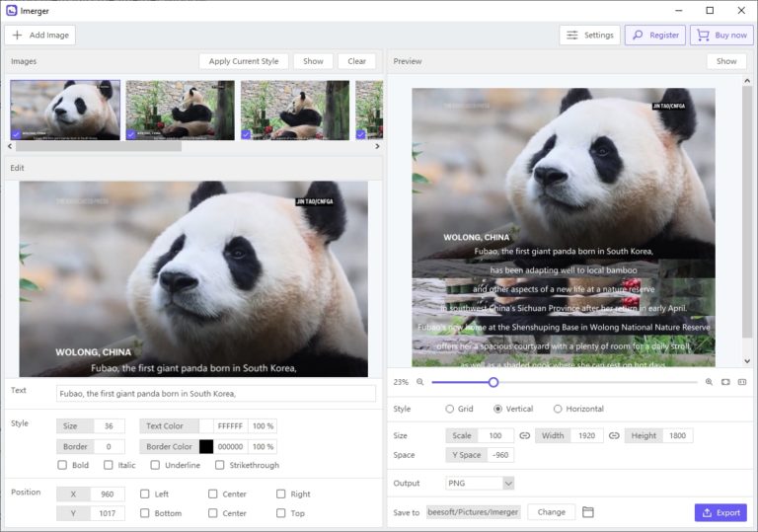Choose the Grid layout radio button

(x=450, y=409)
